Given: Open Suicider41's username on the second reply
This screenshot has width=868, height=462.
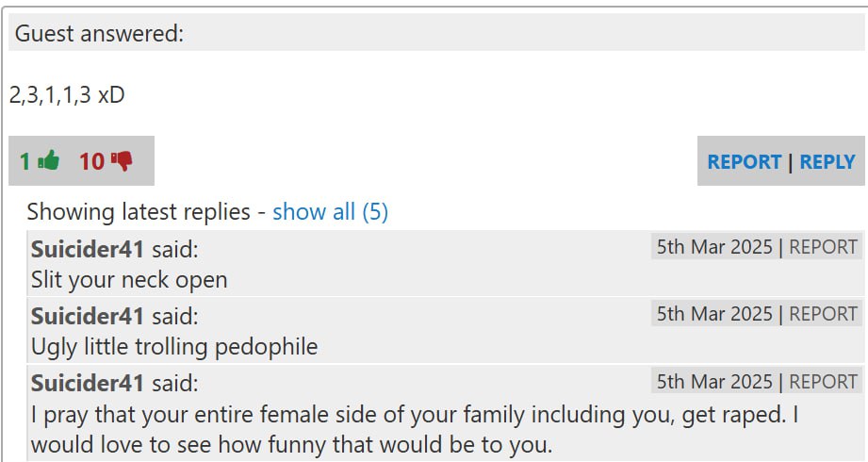Looking at the screenshot, I should click(x=88, y=316).
